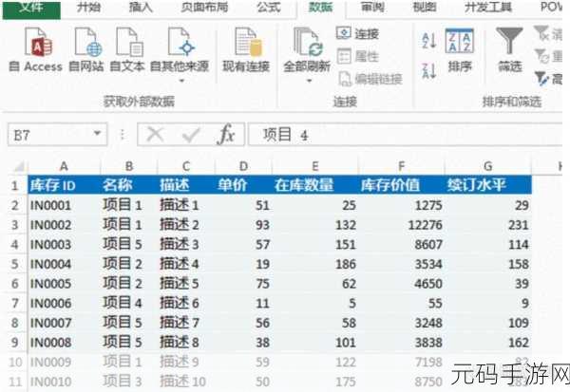Screen dimensions: 570x392
Task: Click header cell 名称
Action: point(128,185)
